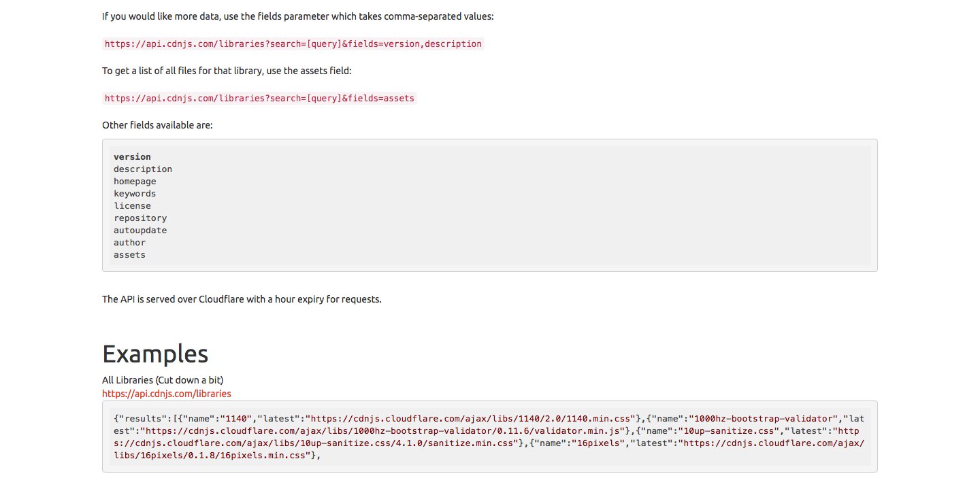Select 'author' in the fields list
The width and height of the screenshot is (980, 478).
129,243
